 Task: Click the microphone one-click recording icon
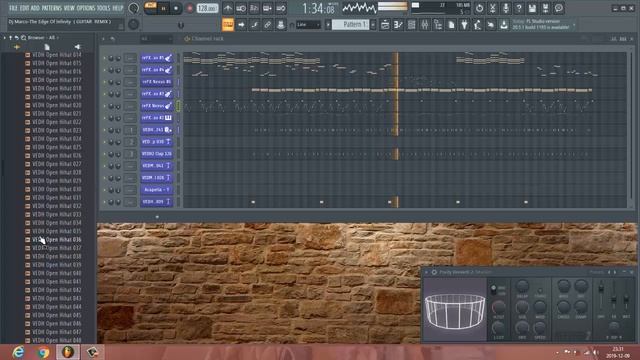506,8
